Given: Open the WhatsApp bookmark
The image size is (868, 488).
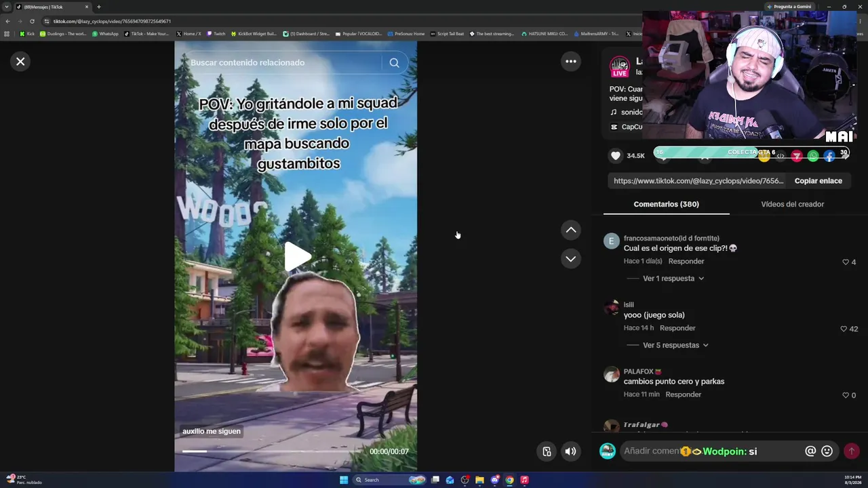Looking at the screenshot, I should pos(105,34).
